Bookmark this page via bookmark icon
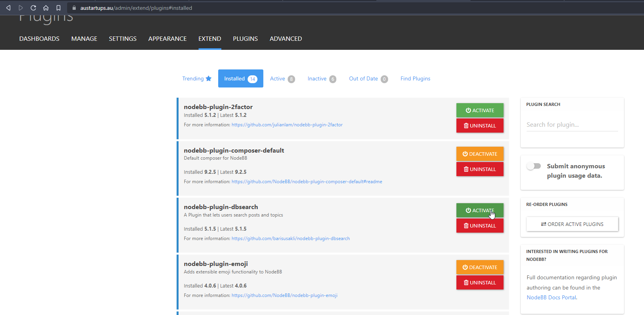The height and width of the screenshot is (315, 644). (x=58, y=8)
